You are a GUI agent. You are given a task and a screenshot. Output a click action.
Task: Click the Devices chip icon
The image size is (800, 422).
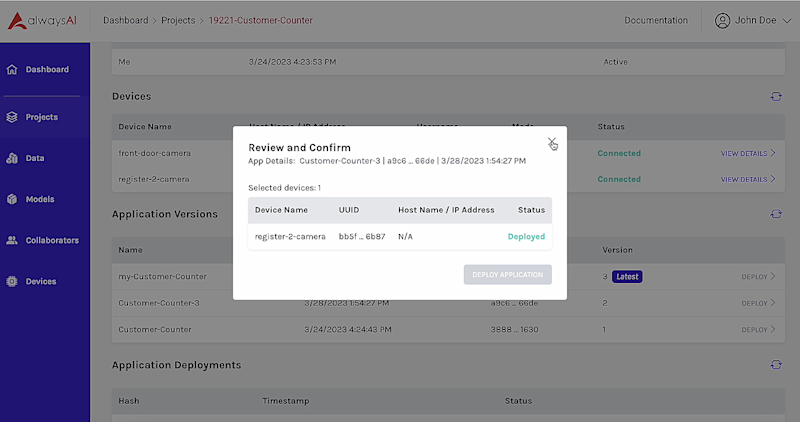click(x=12, y=281)
